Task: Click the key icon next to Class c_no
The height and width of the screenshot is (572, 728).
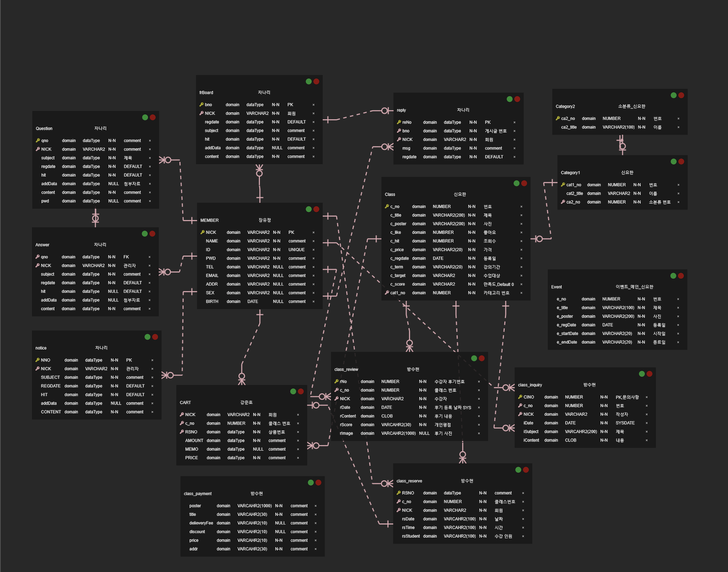Action: pyautogui.click(x=387, y=207)
